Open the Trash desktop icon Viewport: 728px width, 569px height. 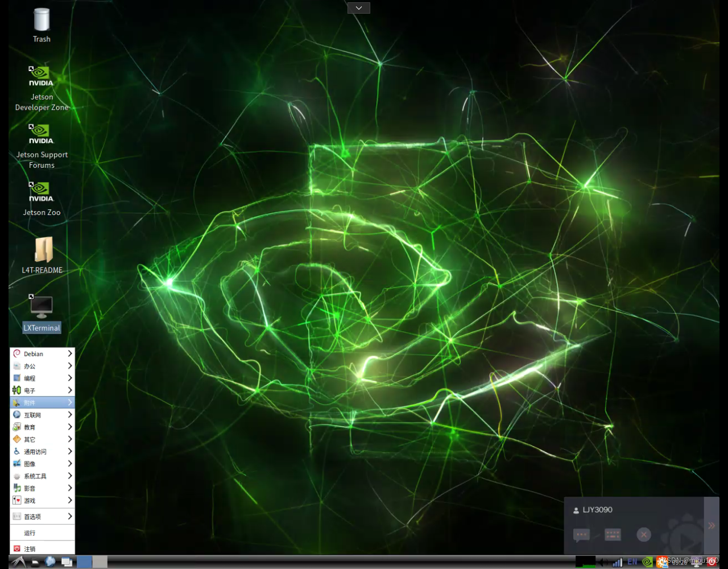pos(42,25)
